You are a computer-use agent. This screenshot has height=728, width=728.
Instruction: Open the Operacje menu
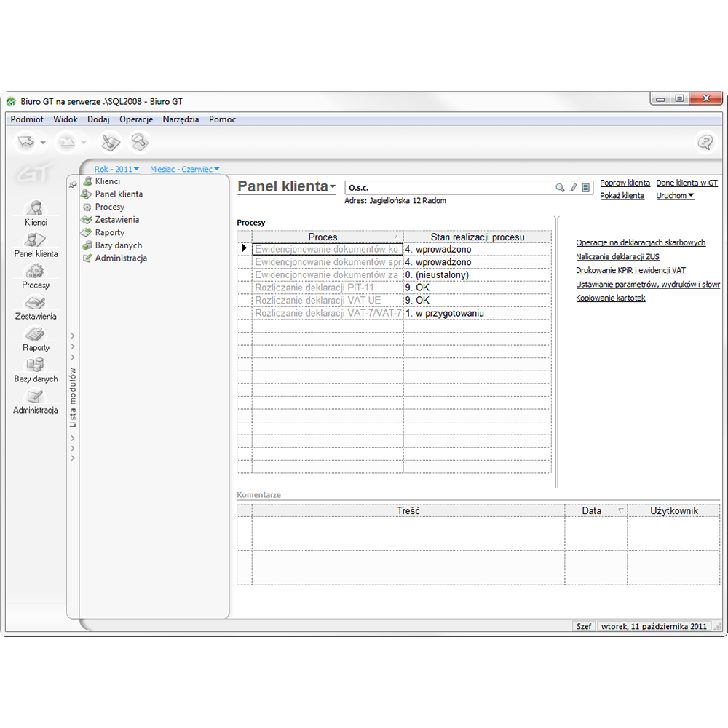click(x=136, y=119)
